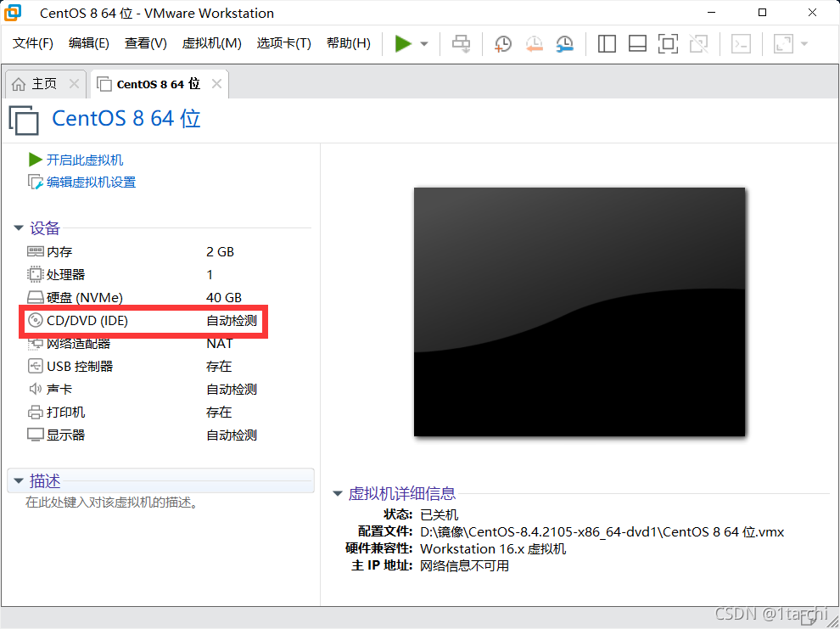Click the 网络适配器 network icon
The image size is (840, 629).
click(x=36, y=344)
